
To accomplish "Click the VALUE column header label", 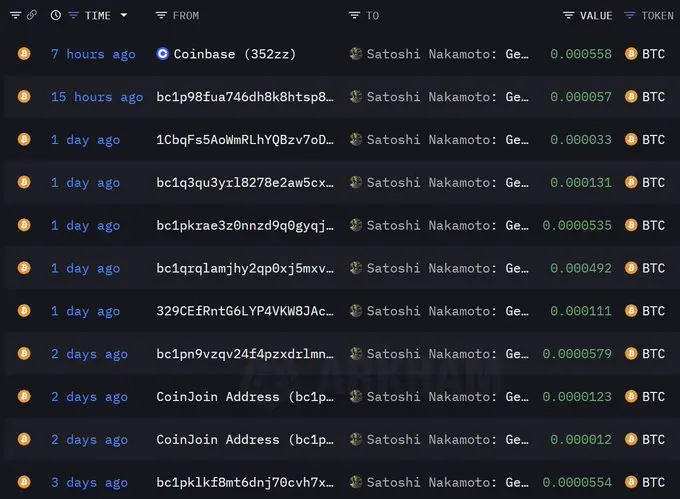I will [x=596, y=16].
